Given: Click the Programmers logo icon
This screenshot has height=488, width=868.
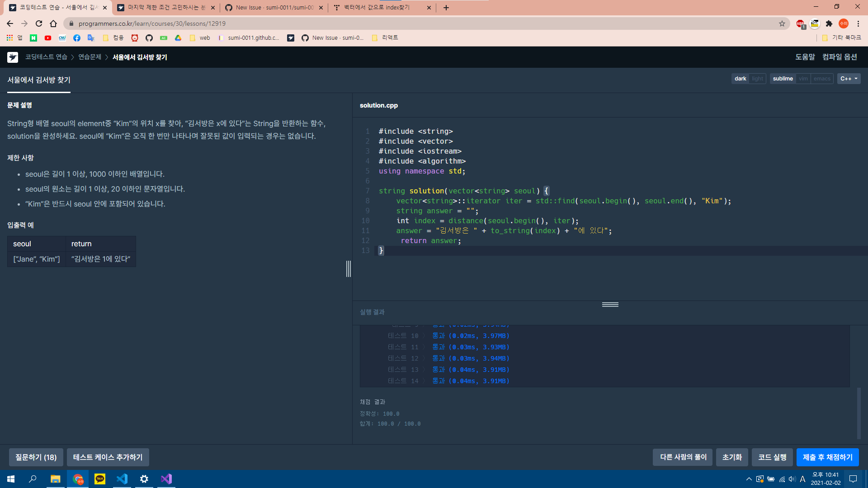Looking at the screenshot, I should pos(13,57).
